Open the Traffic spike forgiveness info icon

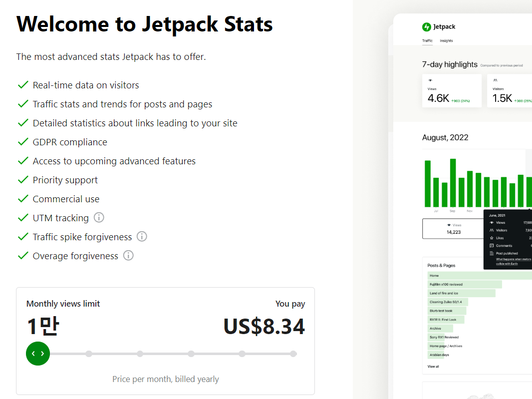(x=142, y=236)
